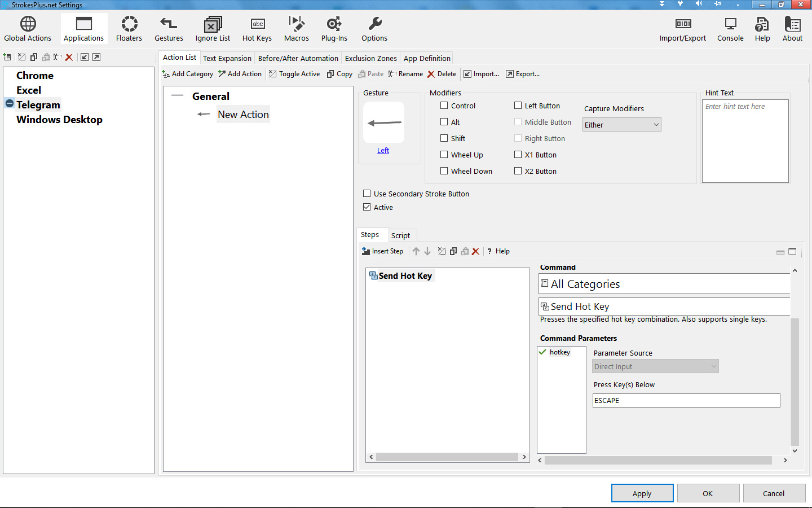This screenshot has height=508, width=812.
Task: Open the About section
Action: coord(792,29)
